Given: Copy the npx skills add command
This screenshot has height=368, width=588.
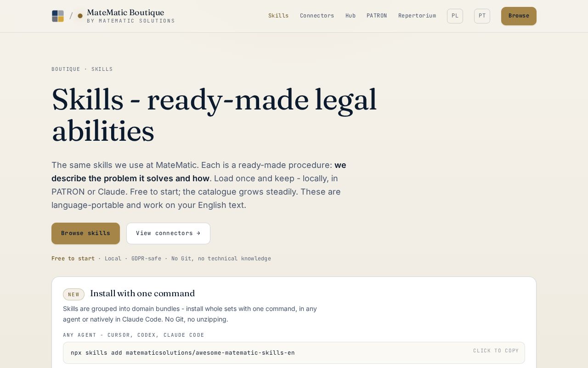Looking at the screenshot, I should 294,353.
